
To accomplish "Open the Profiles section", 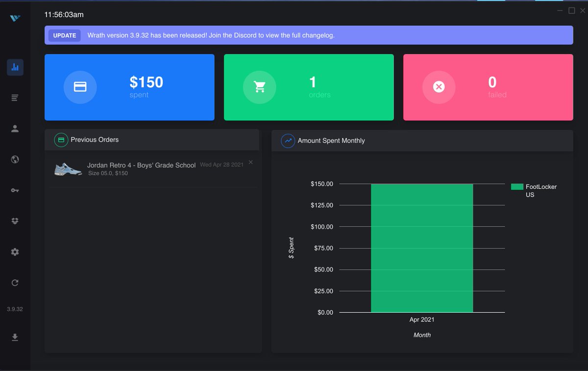I will (x=15, y=128).
